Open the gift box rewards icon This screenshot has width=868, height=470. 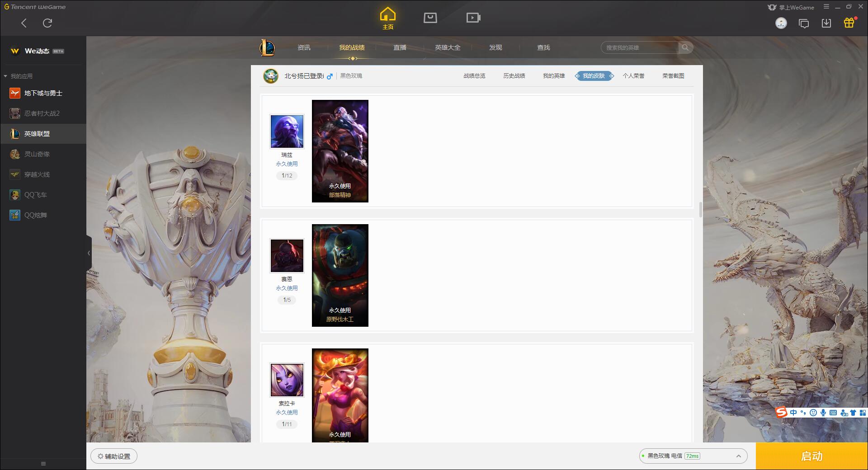tap(849, 23)
